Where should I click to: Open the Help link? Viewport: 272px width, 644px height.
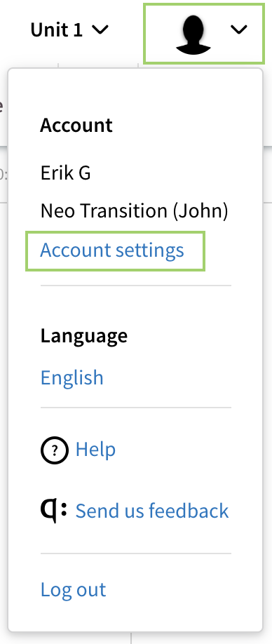95,449
